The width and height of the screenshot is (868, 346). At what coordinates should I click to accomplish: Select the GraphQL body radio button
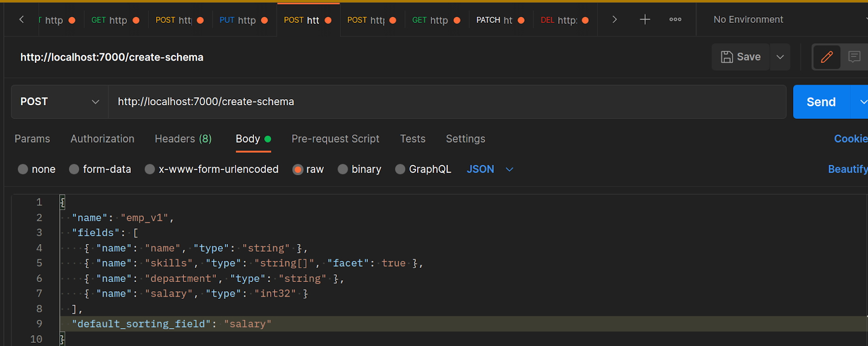[400, 169]
